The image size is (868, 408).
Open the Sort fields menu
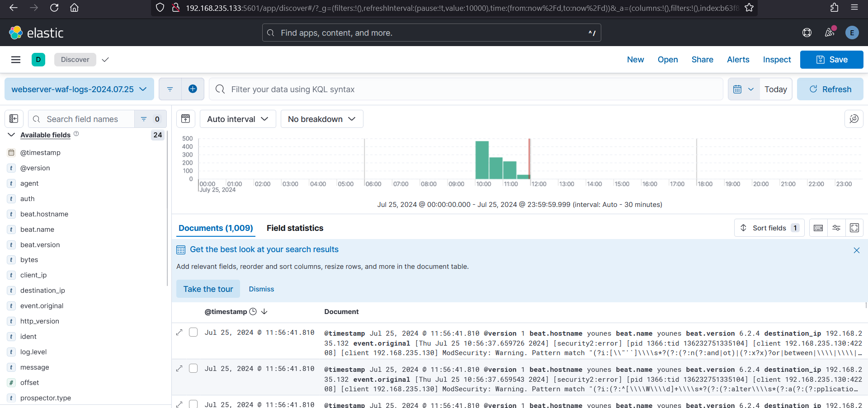click(x=769, y=228)
